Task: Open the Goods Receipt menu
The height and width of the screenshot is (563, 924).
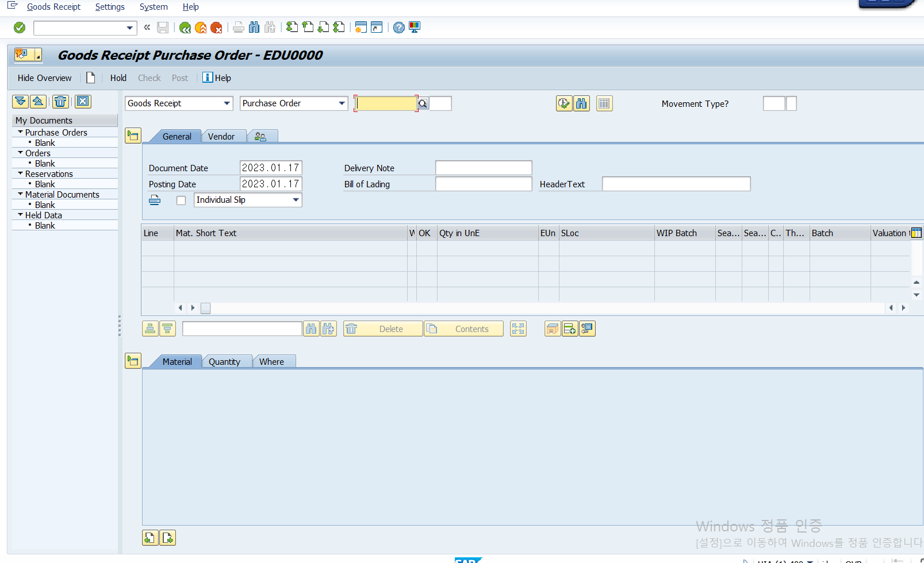Action: (x=53, y=7)
